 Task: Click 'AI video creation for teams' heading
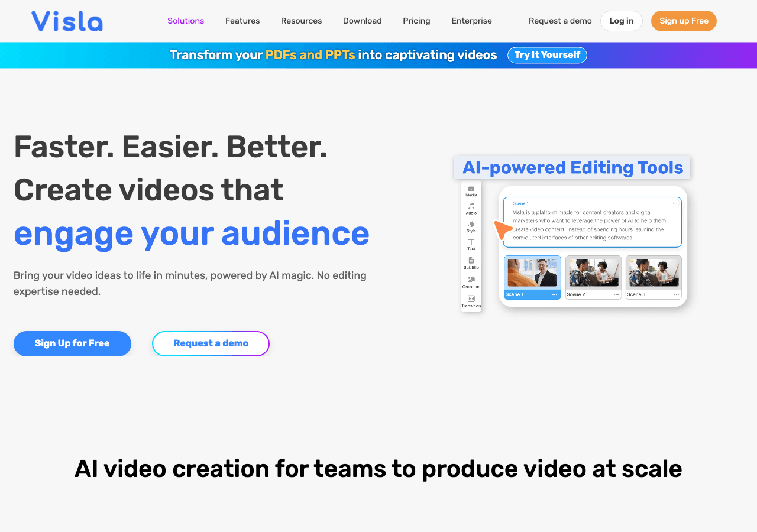click(378, 469)
